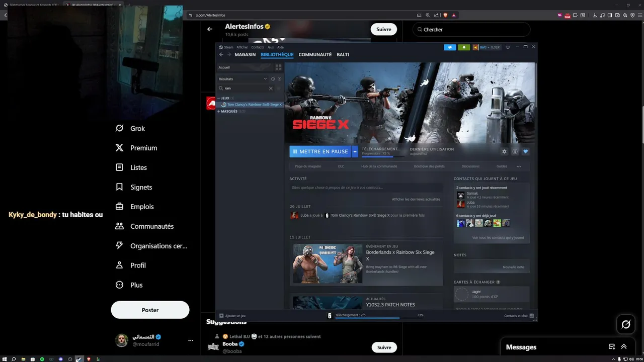
Task: Open the MAGASIN tab in Steam
Action: point(245,54)
